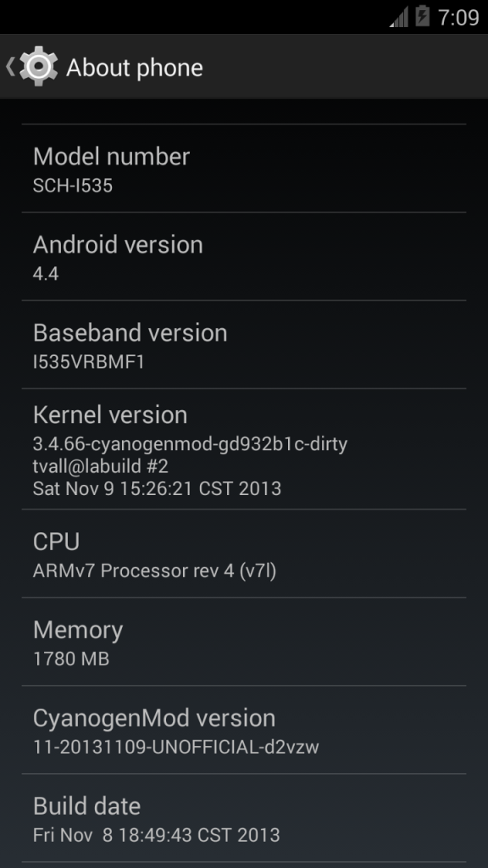
Task: Tap the back chevron beside the gear
Action: click(9, 67)
